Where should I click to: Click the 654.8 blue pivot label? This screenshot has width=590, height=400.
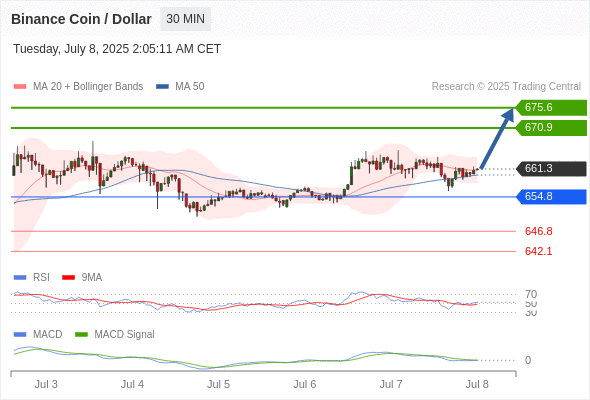point(551,197)
